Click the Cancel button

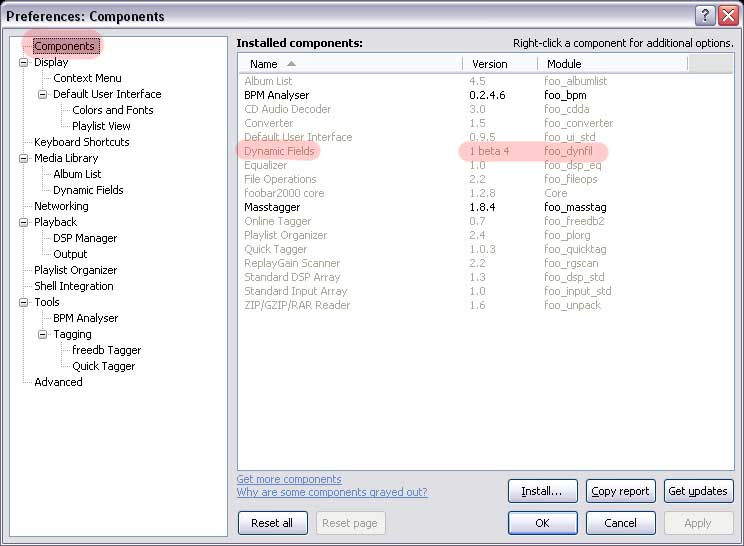coord(621,523)
